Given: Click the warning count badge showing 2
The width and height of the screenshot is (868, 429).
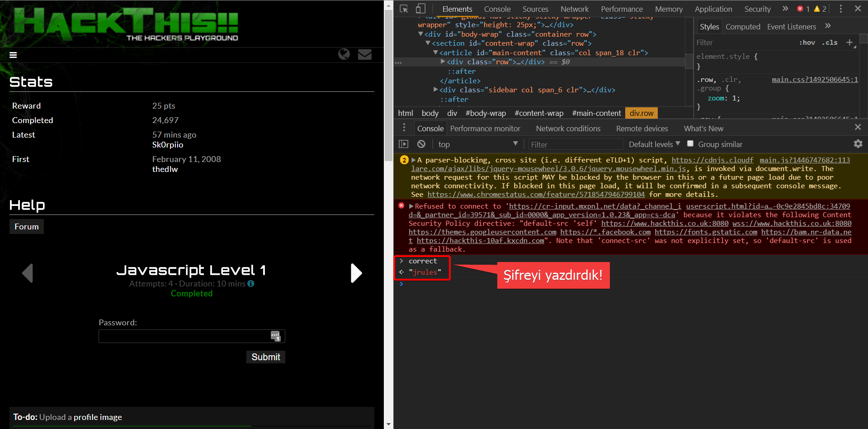Looking at the screenshot, I should pyautogui.click(x=404, y=160).
